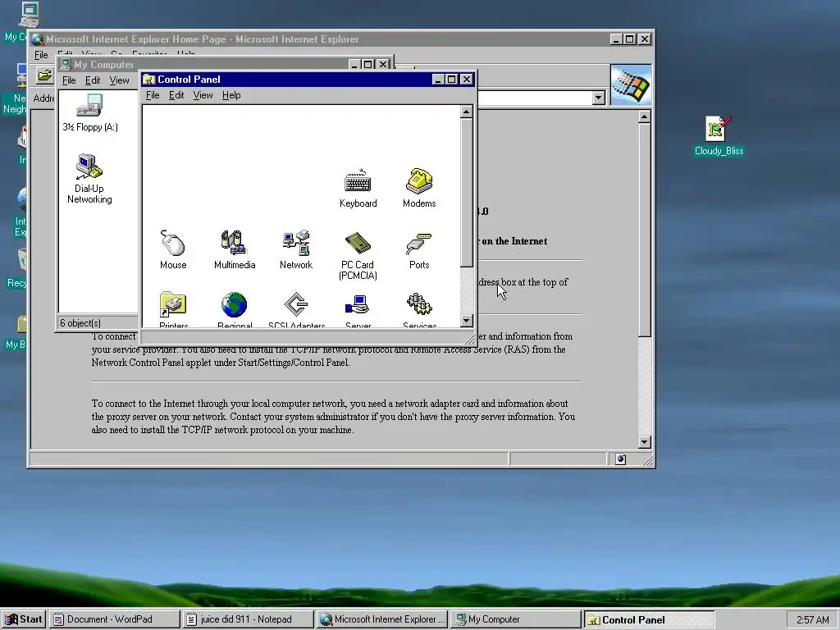
Task: Select the Mouse icon in Control Panel
Action: tap(172, 250)
